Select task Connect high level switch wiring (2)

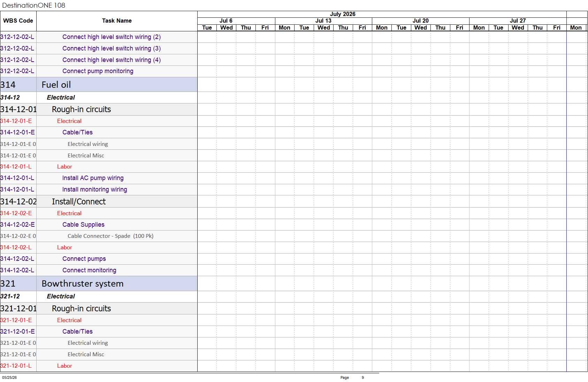point(112,37)
